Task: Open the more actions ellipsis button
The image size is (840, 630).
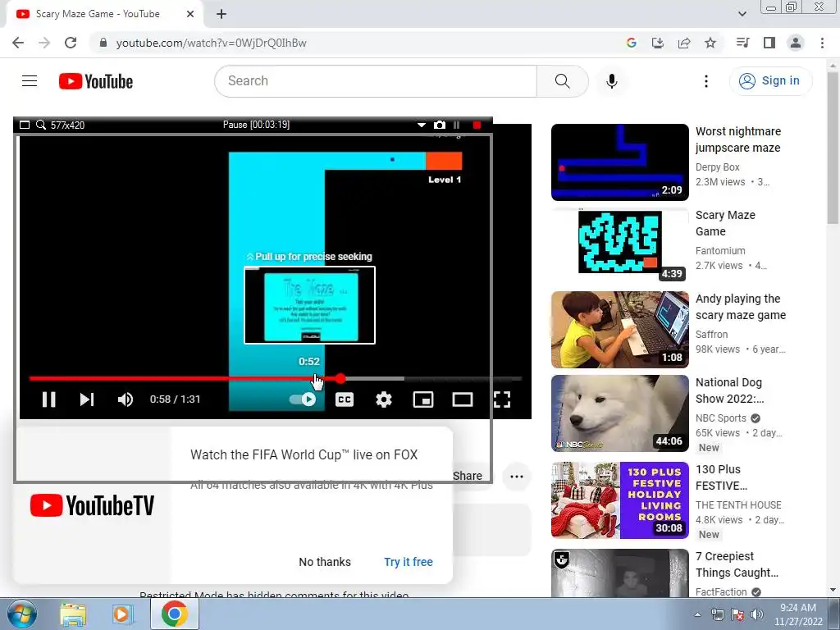Action: [x=517, y=477]
